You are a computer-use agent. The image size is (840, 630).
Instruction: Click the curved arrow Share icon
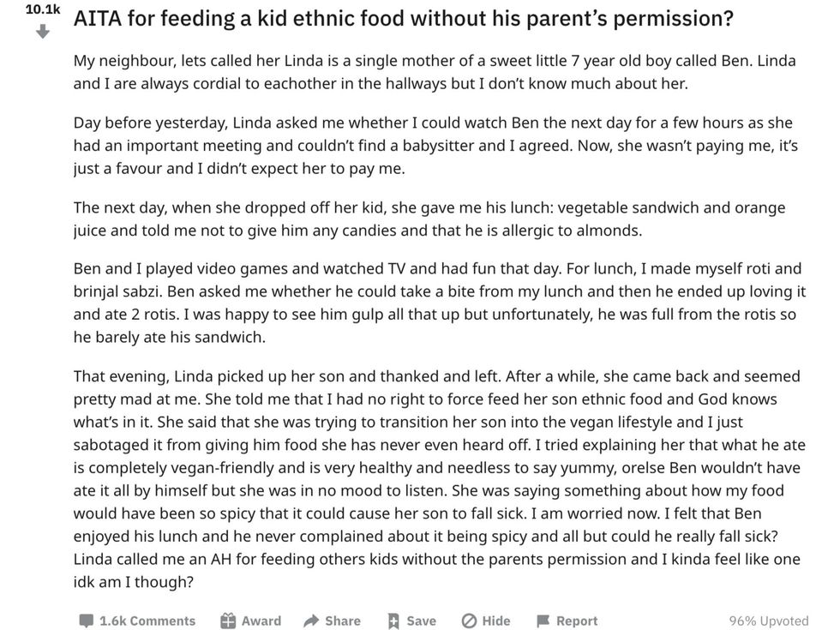click(311, 621)
